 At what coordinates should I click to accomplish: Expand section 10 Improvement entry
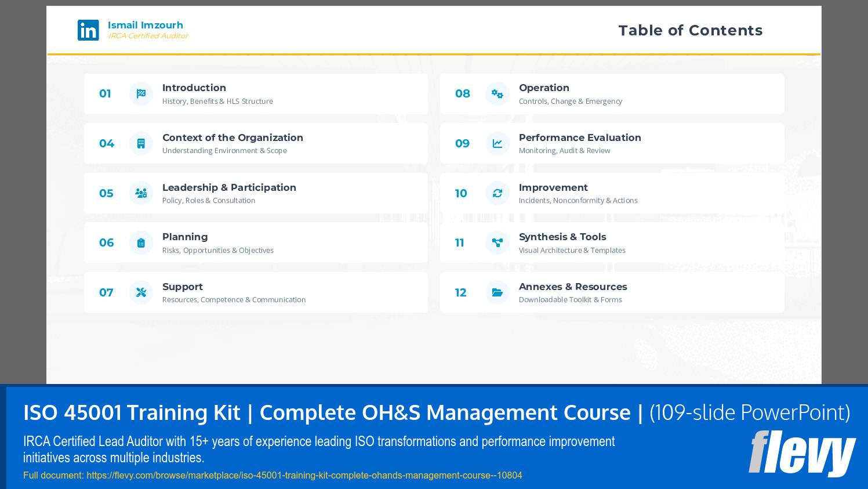point(612,193)
